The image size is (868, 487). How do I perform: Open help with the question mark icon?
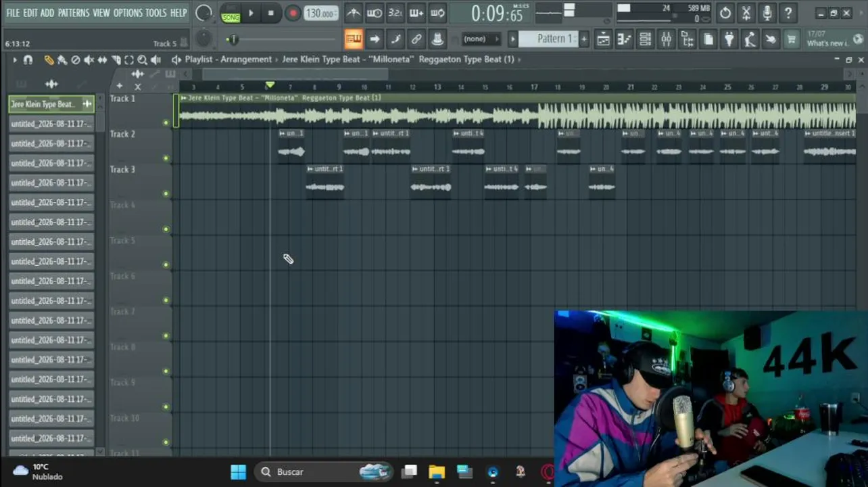coord(788,13)
